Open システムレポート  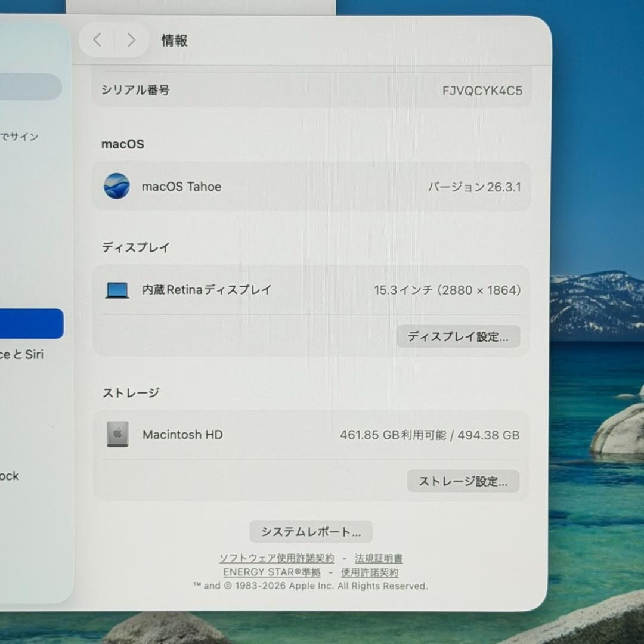tap(311, 531)
